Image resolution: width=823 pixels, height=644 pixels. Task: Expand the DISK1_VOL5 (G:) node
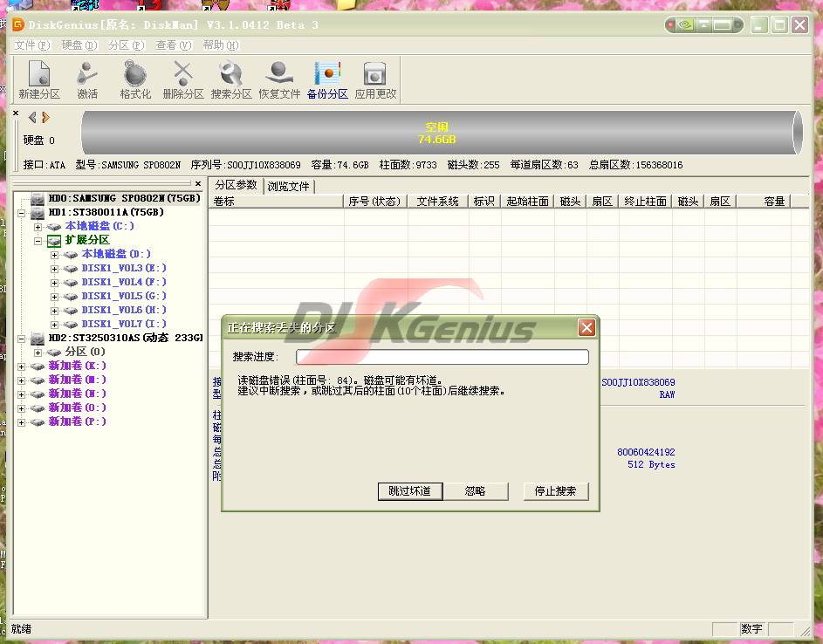click(x=55, y=297)
